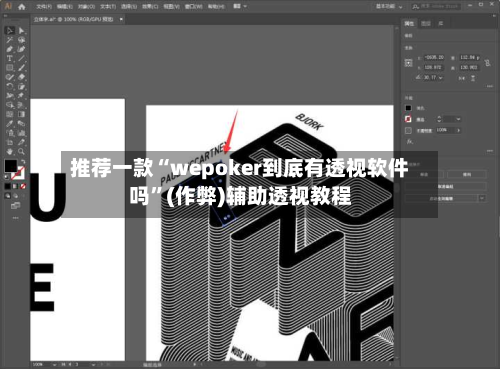Open Edit Toolbar three-dots button

tap(16, 218)
